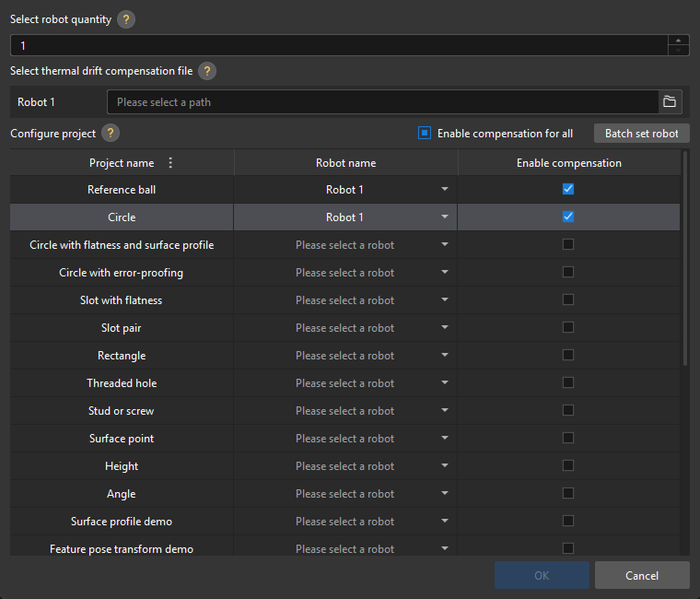
Task: Click the Batch set robot button
Action: 642,133
